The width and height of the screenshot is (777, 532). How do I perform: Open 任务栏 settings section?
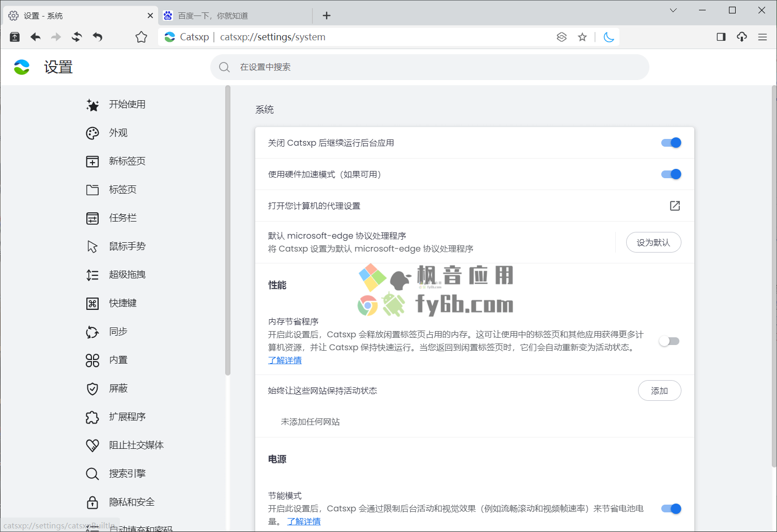[x=123, y=218]
